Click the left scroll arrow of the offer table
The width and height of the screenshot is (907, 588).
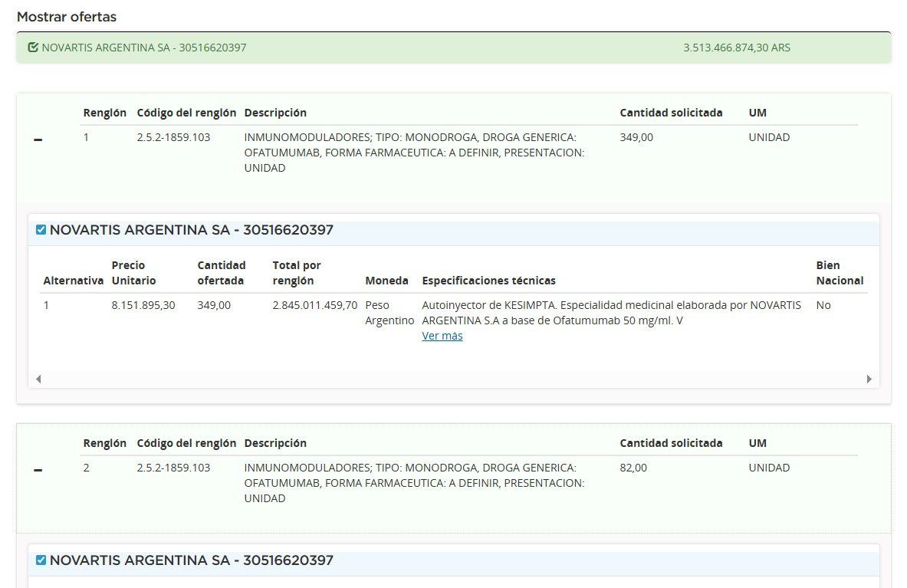(38, 379)
